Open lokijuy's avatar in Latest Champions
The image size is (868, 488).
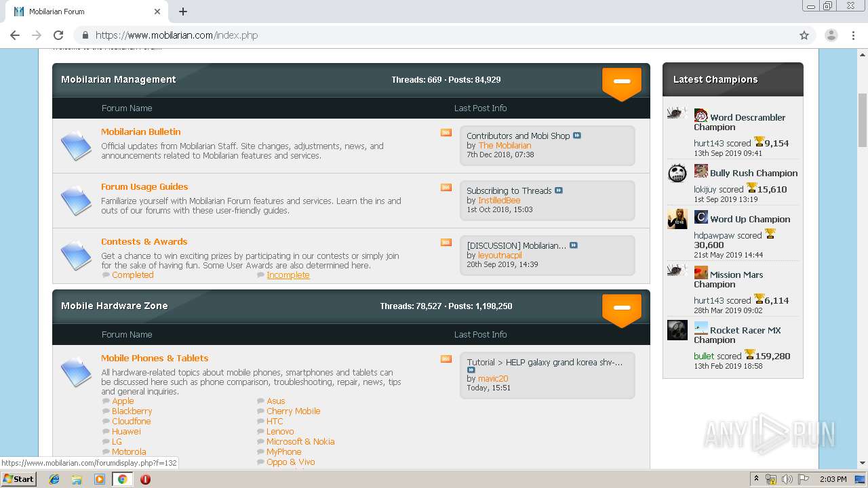677,173
